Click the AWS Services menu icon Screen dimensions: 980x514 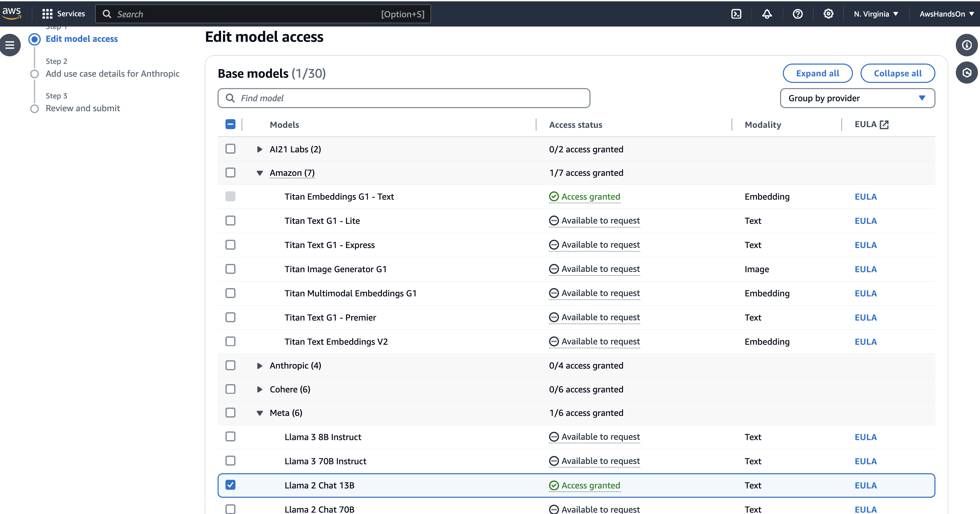[49, 13]
